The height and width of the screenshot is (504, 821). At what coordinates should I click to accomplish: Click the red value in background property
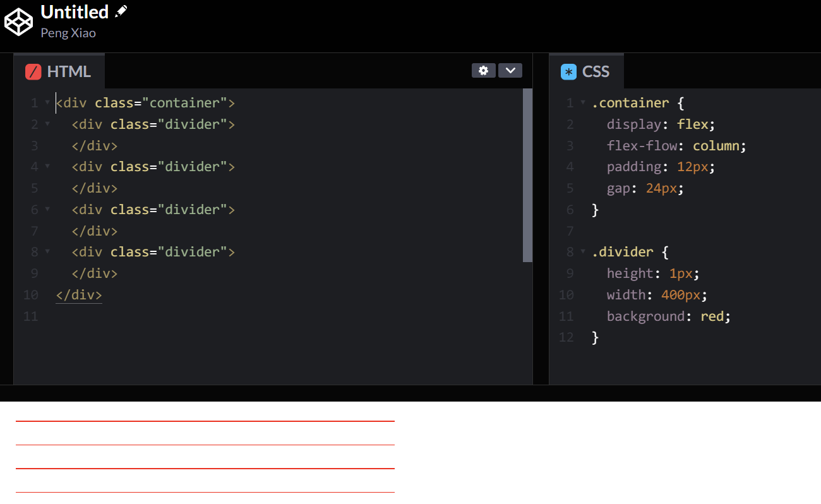pyautogui.click(x=712, y=316)
